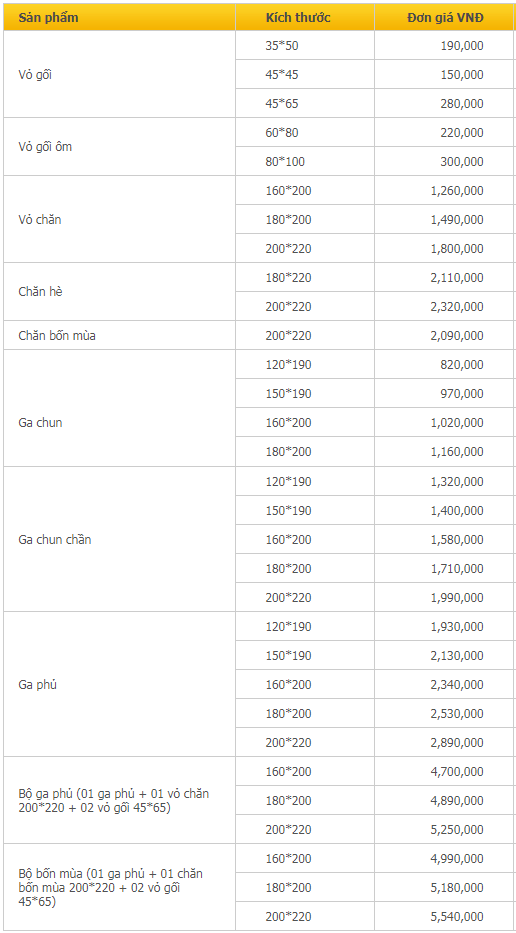The image size is (516, 933).
Task: Select the 1,260,000 price cell
Action: 443,190
